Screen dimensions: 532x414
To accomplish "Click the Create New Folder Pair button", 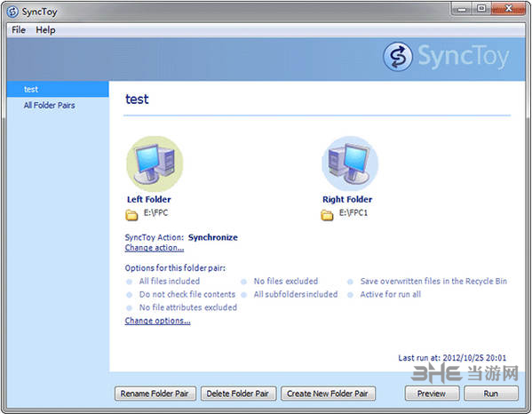I will tap(328, 394).
